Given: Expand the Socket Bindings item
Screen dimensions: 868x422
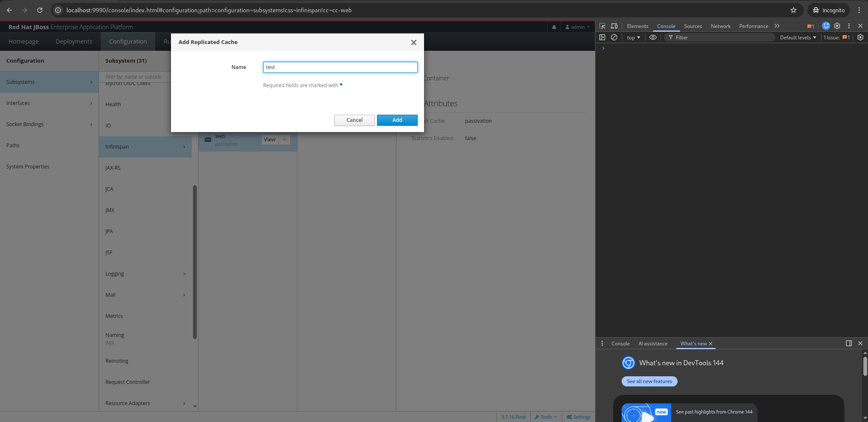Looking at the screenshot, I should [x=49, y=124].
